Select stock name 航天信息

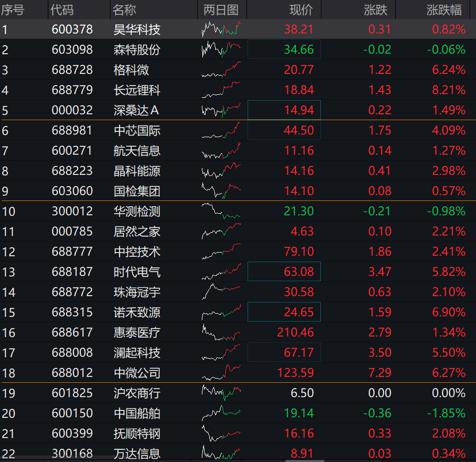(x=137, y=150)
